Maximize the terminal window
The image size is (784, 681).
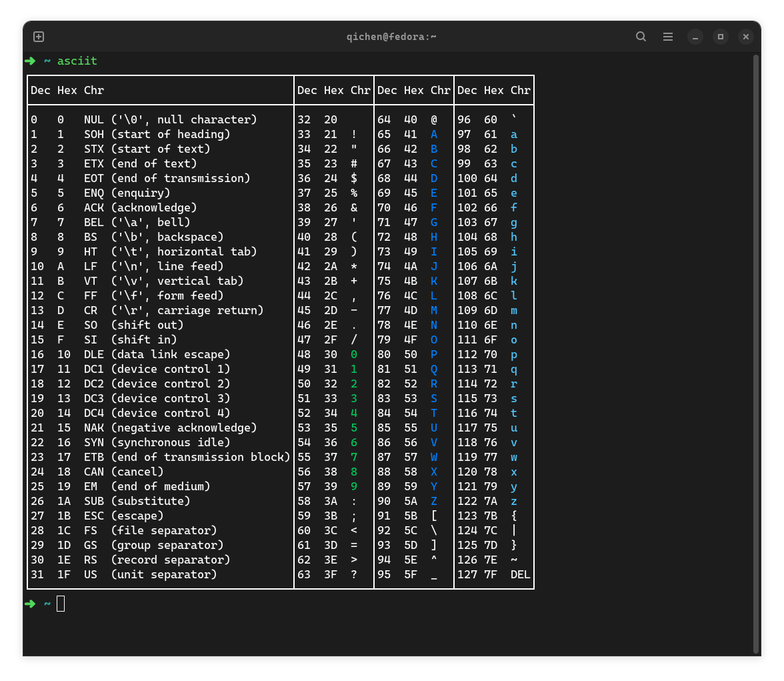pyautogui.click(x=721, y=37)
